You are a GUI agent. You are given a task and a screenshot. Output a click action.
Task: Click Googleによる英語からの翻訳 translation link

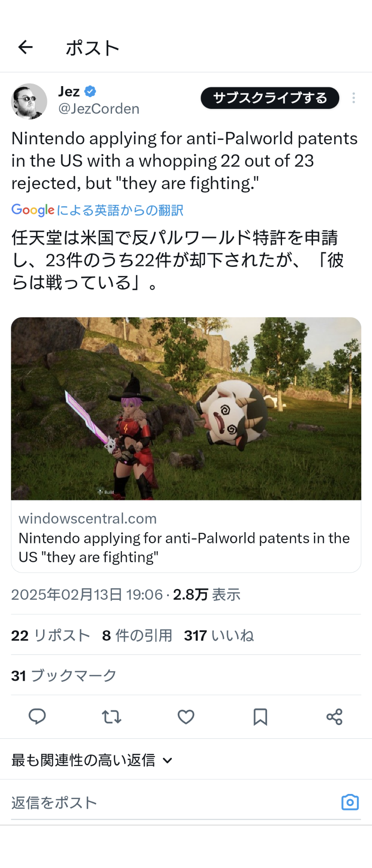(x=97, y=210)
